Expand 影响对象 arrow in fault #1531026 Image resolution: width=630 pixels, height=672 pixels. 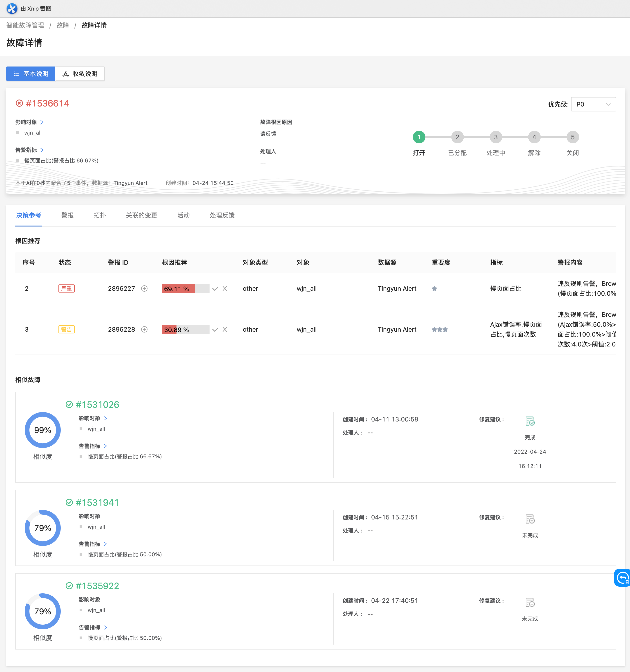(105, 418)
